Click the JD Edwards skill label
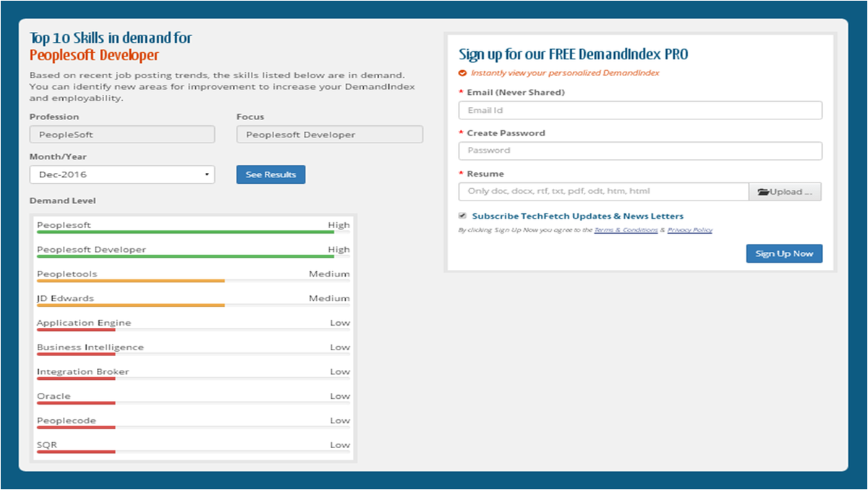Image resolution: width=868 pixels, height=490 pixels. [65, 298]
